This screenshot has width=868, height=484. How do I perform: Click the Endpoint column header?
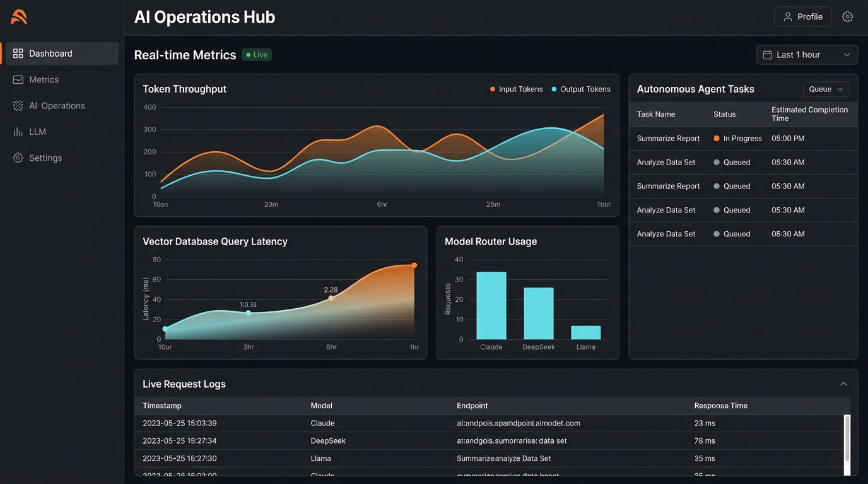click(x=472, y=406)
